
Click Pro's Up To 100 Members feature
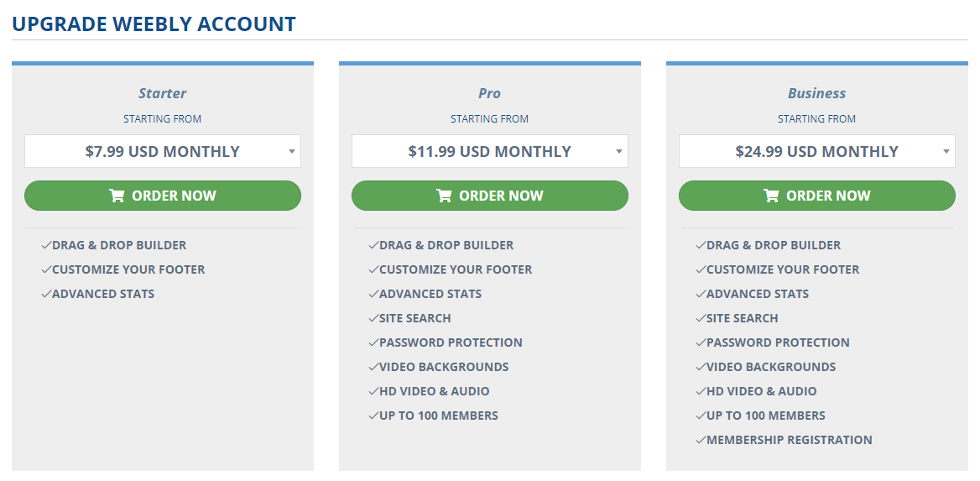439,416
